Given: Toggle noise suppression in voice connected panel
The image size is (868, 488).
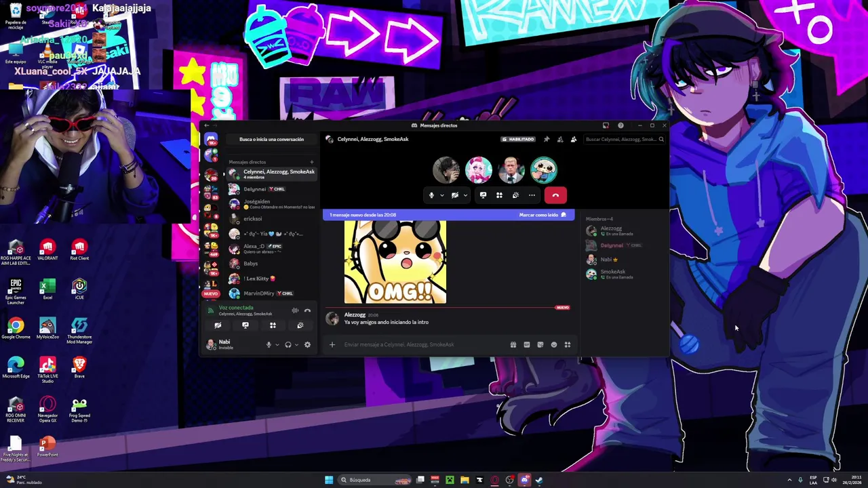Looking at the screenshot, I should click(295, 310).
